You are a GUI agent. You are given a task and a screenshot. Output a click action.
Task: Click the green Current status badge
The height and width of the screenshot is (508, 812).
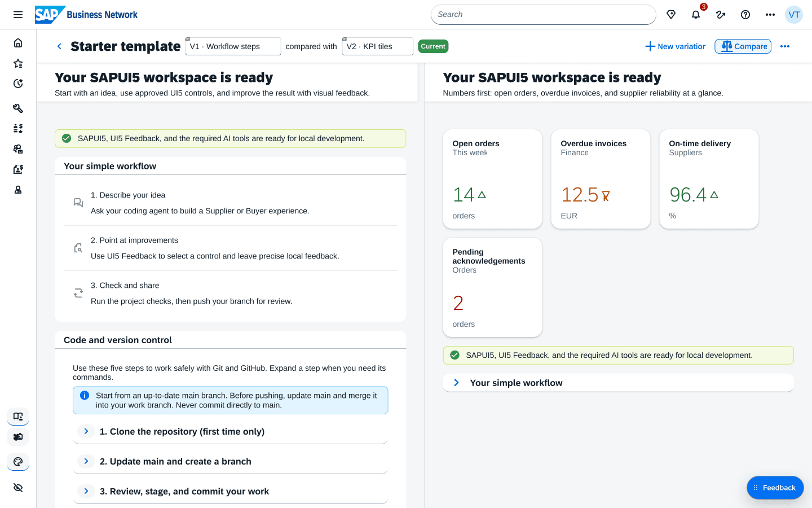pyautogui.click(x=433, y=46)
